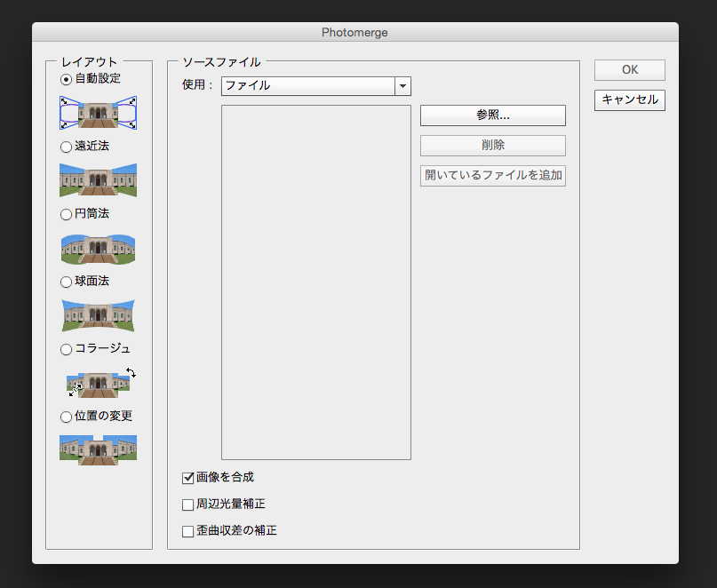The height and width of the screenshot is (588, 717).
Task: Open the 使用 ファイル dropdown
Action: point(316,86)
